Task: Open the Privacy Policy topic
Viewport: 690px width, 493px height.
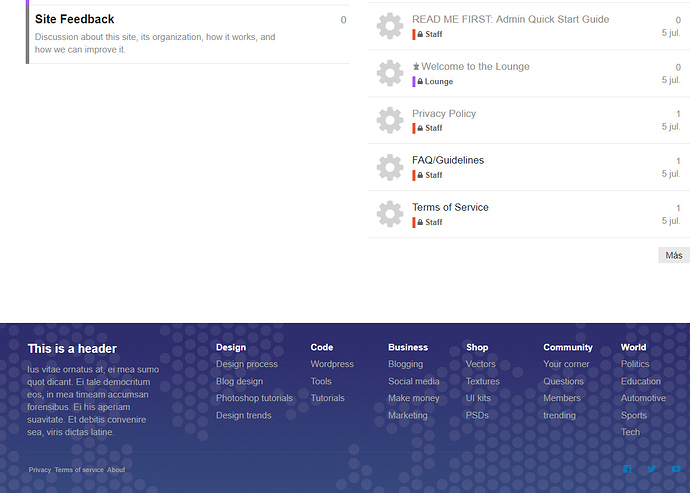Action: tap(444, 114)
